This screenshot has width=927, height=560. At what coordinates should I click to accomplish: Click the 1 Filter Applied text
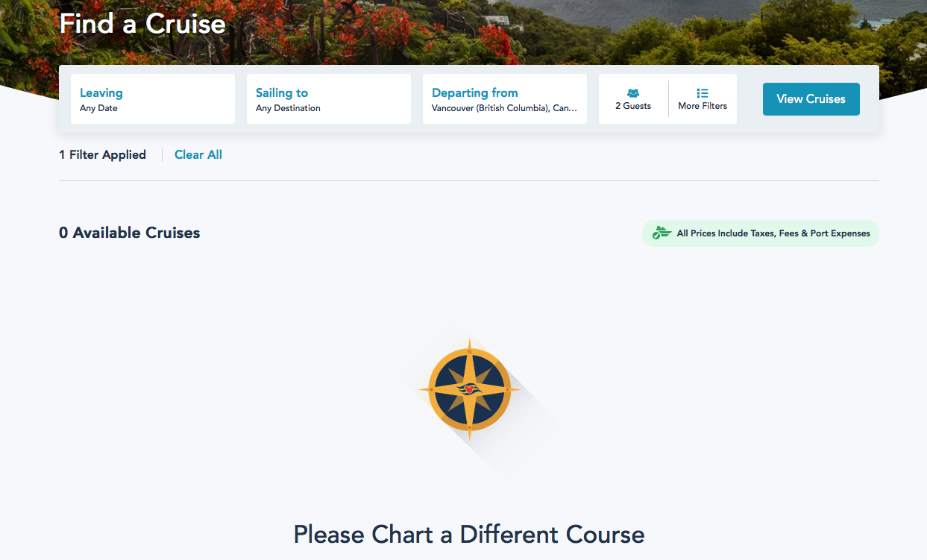(x=102, y=155)
